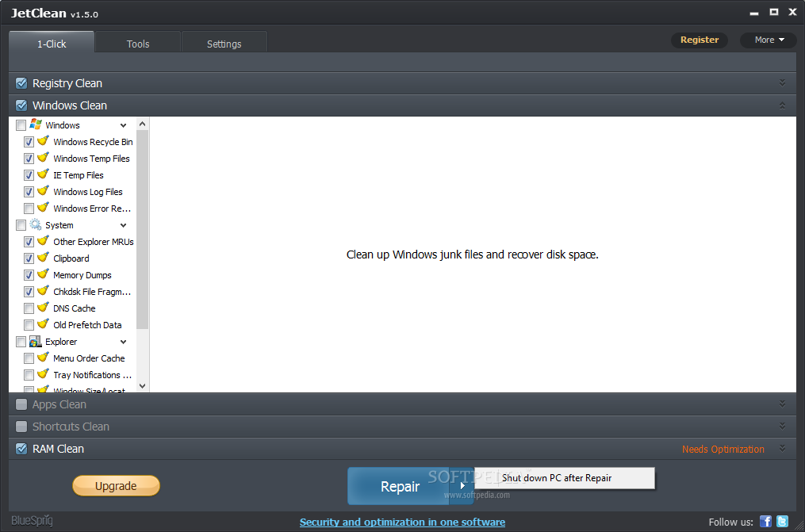Image resolution: width=805 pixels, height=532 pixels.
Task: Click broom icon beside Windows Recycle Bin
Action: click(x=43, y=140)
